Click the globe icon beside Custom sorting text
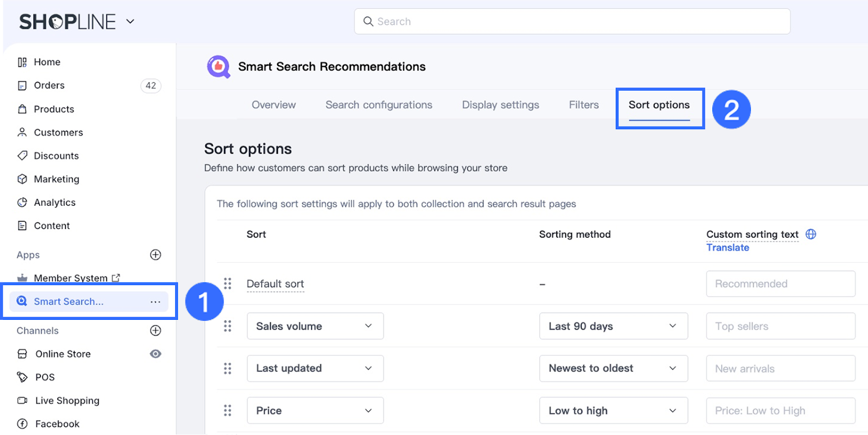868x435 pixels. pos(811,234)
